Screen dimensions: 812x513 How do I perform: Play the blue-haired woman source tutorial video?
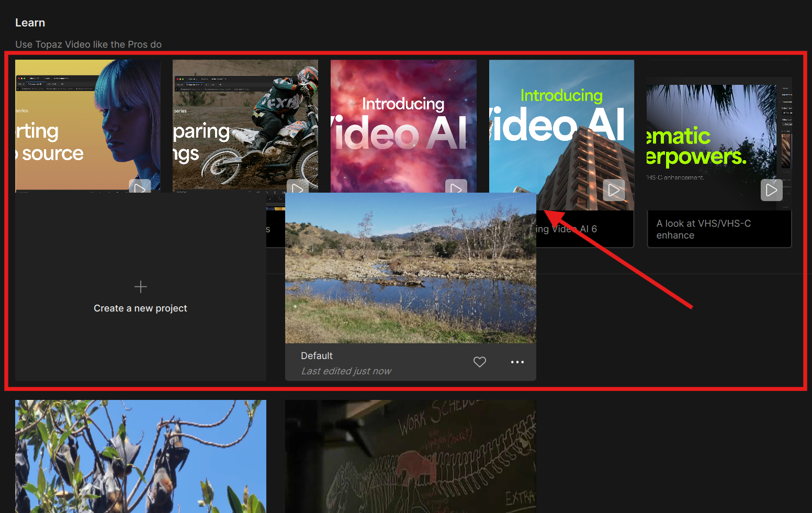(140, 187)
